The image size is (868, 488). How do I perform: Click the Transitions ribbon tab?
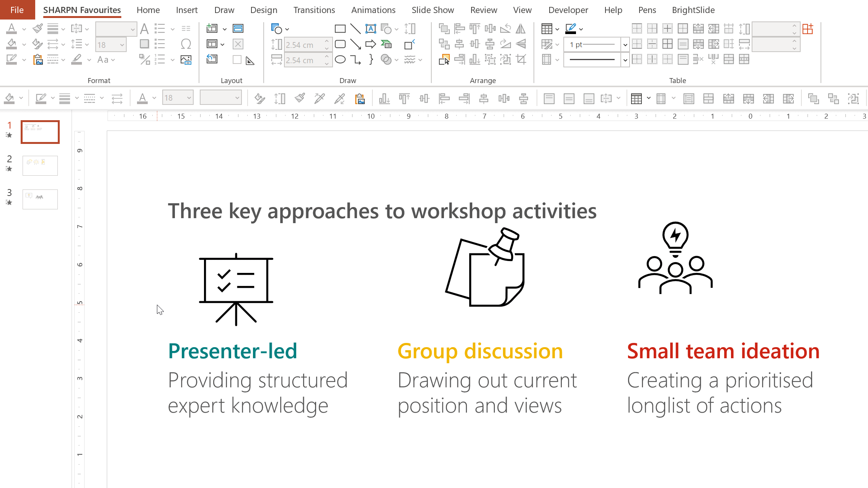tap(313, 10)
